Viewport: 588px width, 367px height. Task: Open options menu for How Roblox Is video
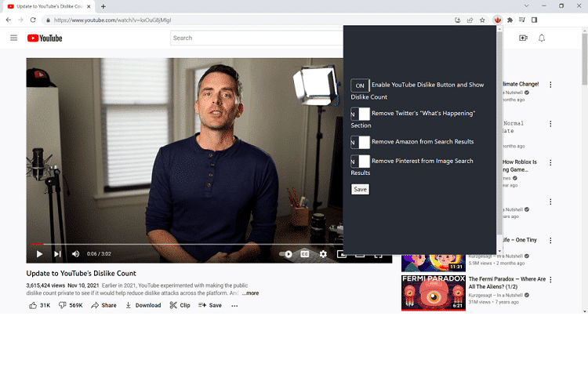point(550,162)
